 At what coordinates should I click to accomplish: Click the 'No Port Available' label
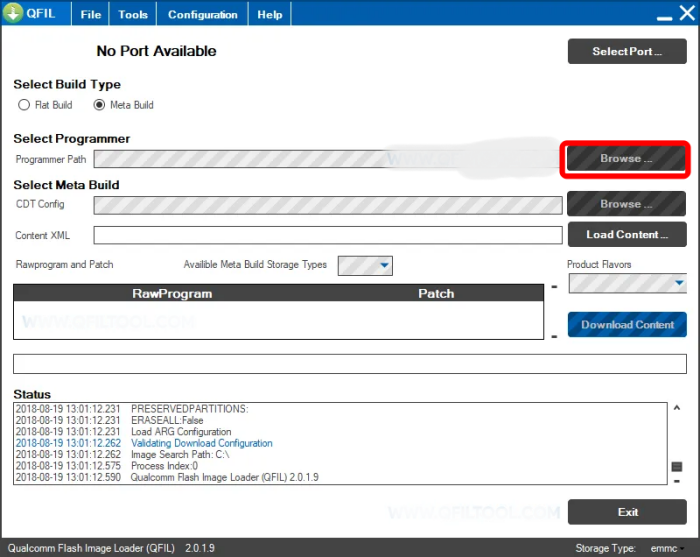[x=156, y=51]
